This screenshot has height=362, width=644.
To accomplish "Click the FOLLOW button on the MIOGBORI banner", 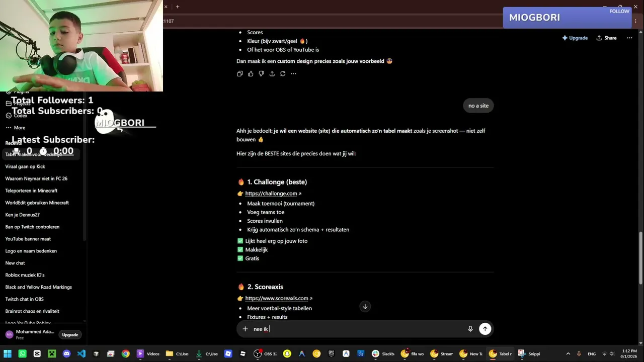I will (619, 11).
